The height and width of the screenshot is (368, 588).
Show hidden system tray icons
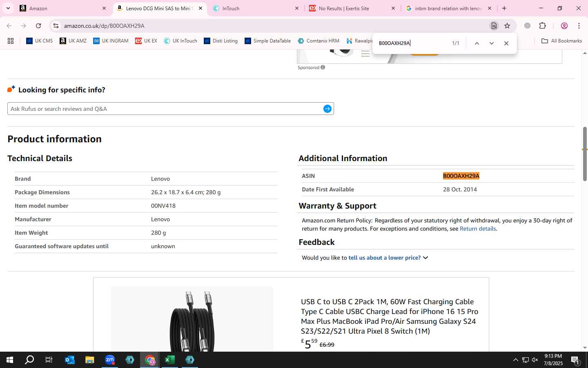click(x=515, y=360)
